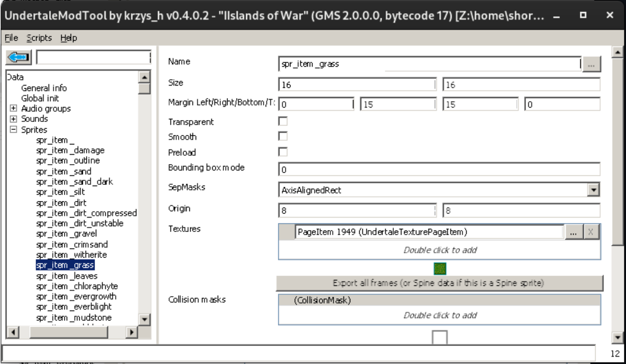Click Double click to add under Collision masks
Viewport: 626px width, 364px height.
click(440, 315)
